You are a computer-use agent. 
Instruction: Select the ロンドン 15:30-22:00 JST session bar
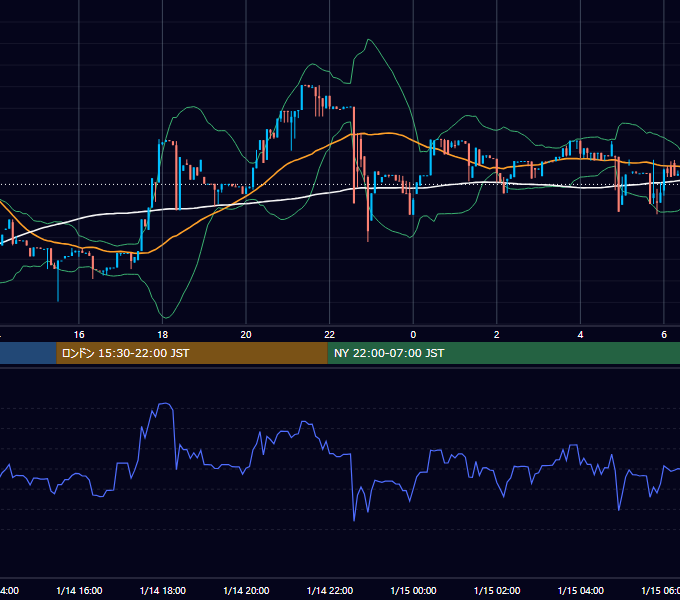coord(192,353)
